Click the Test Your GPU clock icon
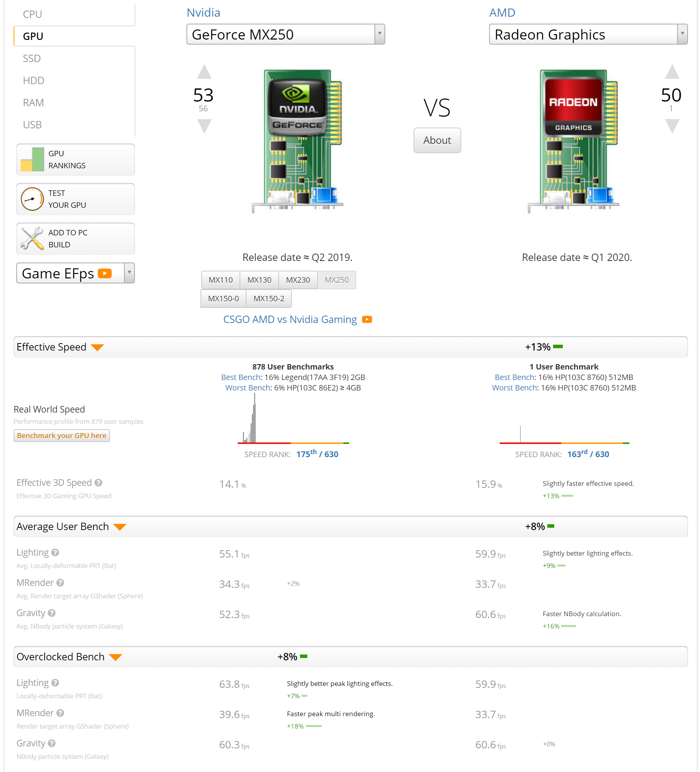This screenshot has width=700, height=772. click(x=32, y=199)
